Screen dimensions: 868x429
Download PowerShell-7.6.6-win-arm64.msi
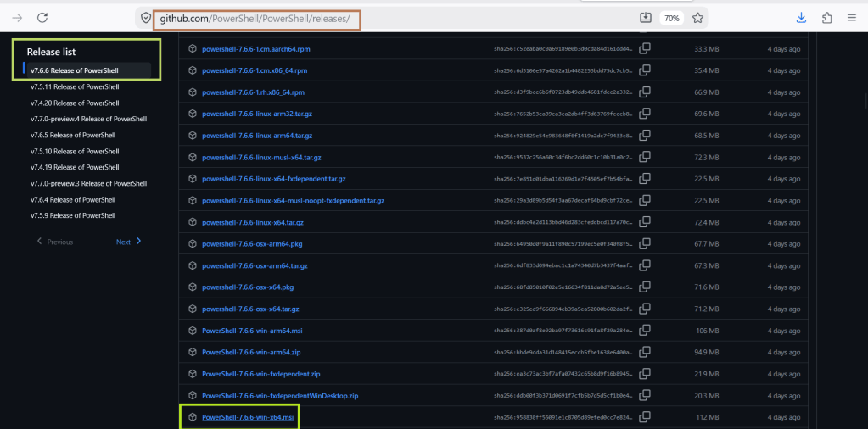[252, 331]
